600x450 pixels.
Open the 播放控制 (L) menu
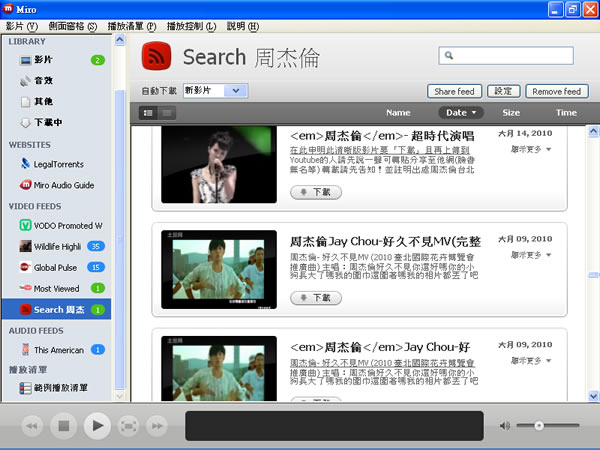[x=191, y=26]
